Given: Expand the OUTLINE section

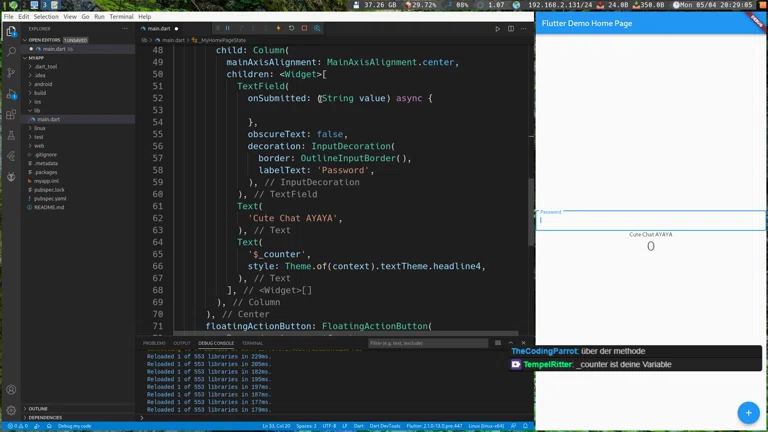Looking at the screenshot, I should click(x=38, y=408).
